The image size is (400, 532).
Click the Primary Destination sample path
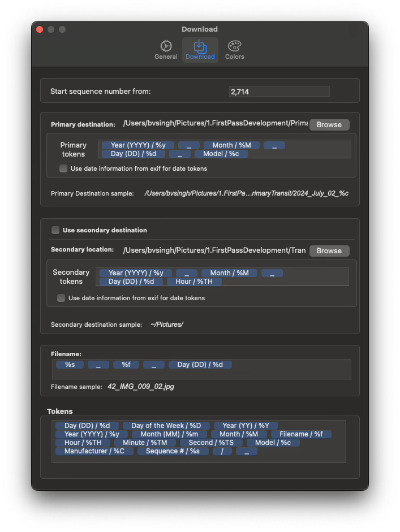[247, 193]
